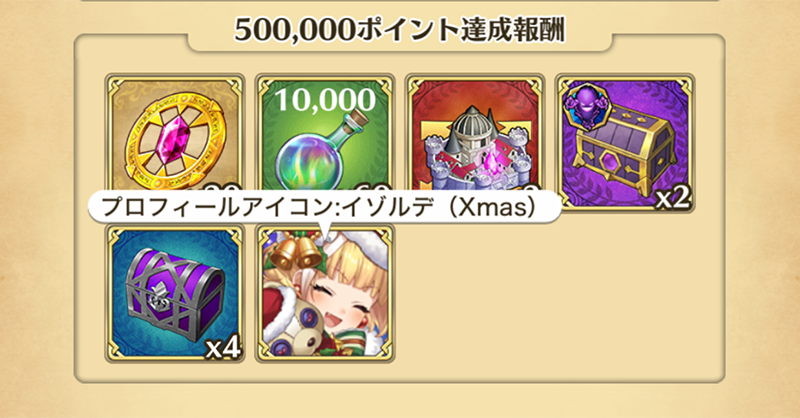Tap the gold-trimmed purple treasure chest reward
The height and width of the screenshot is (418, 800).
(x=625, y=143)
